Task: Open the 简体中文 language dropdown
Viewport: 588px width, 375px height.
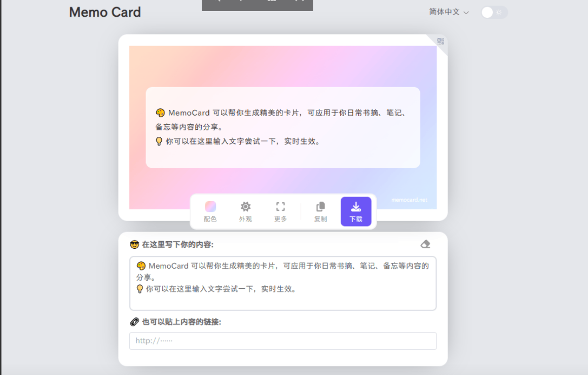Action: pyautogui.click(x=447, y=12)
